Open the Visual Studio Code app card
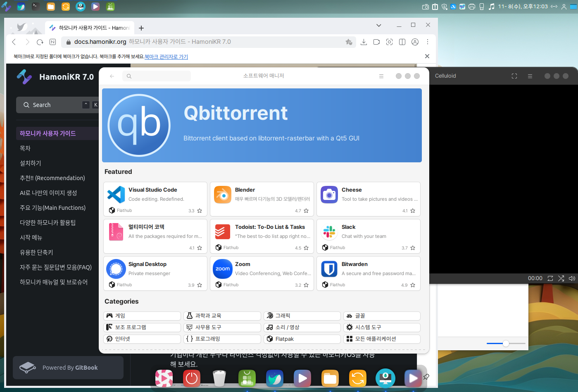Viewport: 578px width, 392px height. click(x=155, y=199)
